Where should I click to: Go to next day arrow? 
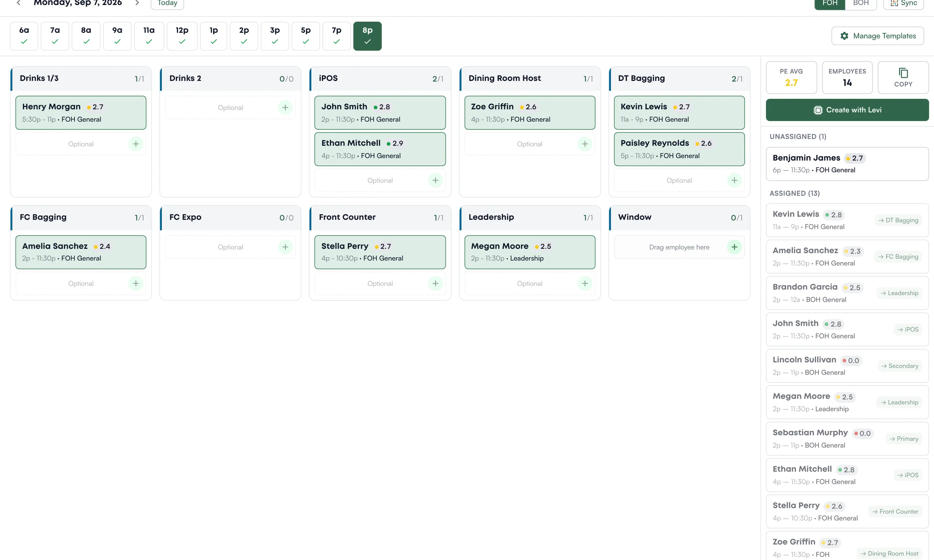pos(137,3)
